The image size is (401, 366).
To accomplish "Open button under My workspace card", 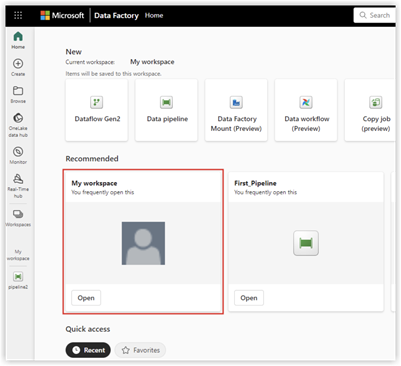I will pos(86,298).
